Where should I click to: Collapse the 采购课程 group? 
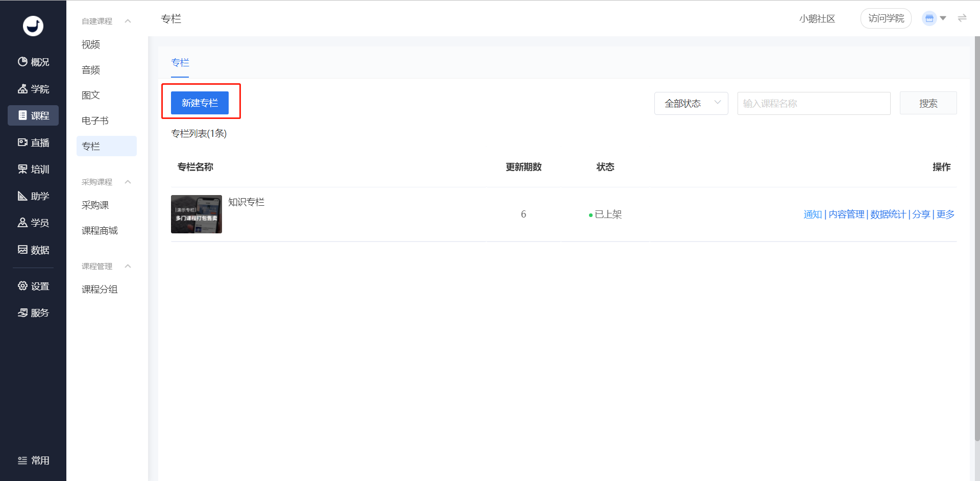[128, 182]
